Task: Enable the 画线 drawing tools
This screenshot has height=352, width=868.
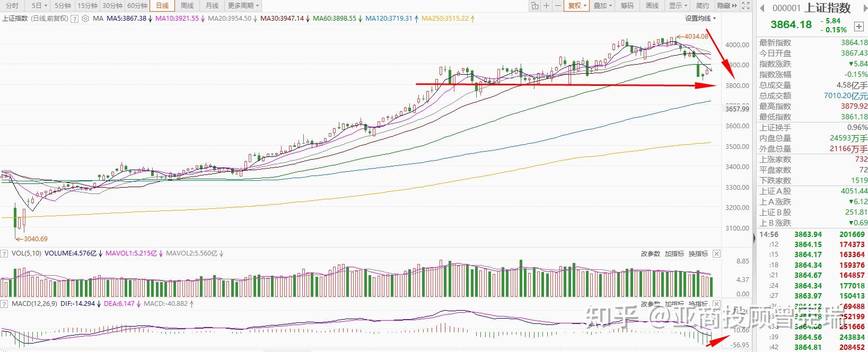Action: [x=652, y=6]
